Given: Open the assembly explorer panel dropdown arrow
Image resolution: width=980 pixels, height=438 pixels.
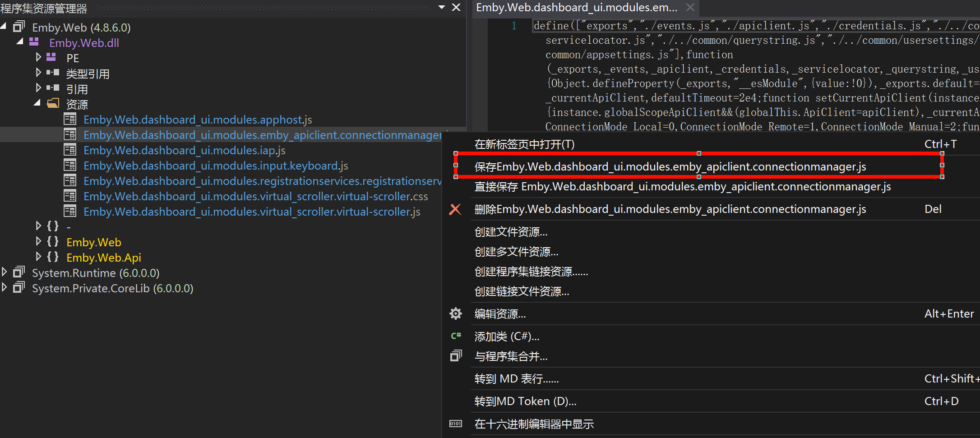Looking at the screenshot, I should pos(442,7).
